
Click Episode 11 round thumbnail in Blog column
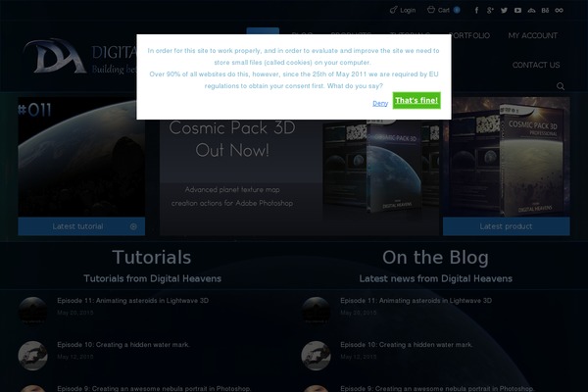click(x=317, y=311)
